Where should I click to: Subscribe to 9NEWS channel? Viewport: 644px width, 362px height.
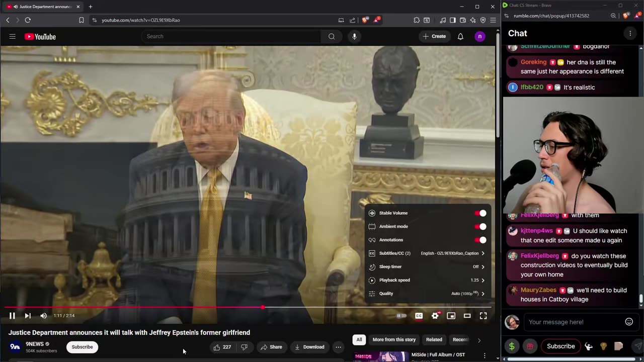point(82,347)
